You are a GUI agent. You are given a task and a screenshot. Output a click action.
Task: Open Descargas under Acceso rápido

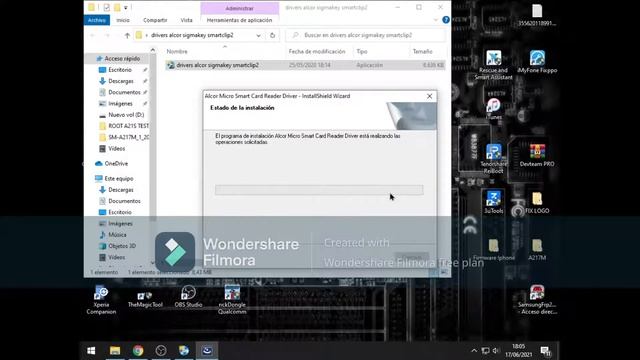click(121, 81)
